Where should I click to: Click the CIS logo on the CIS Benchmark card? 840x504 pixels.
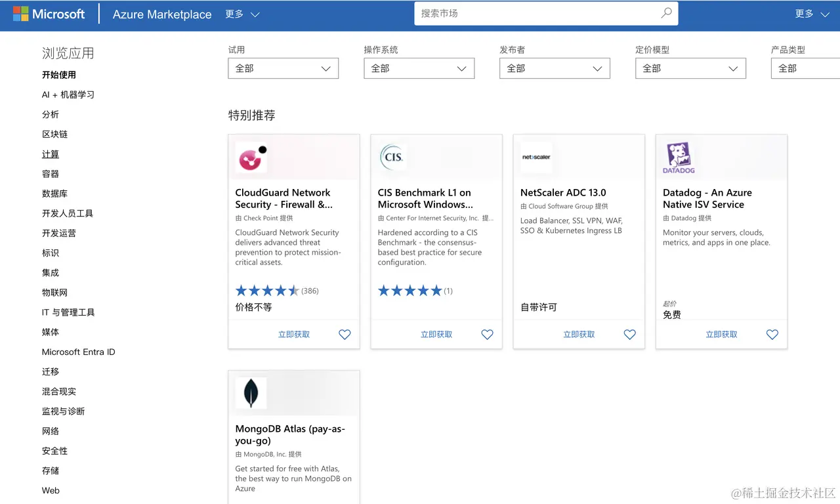point(392,157)
